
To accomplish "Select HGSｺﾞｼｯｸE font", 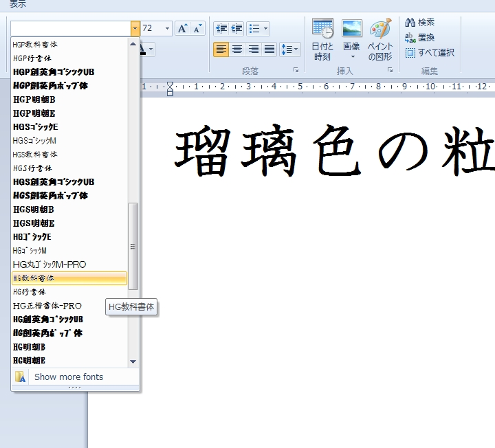I will [x=69, y=127].
